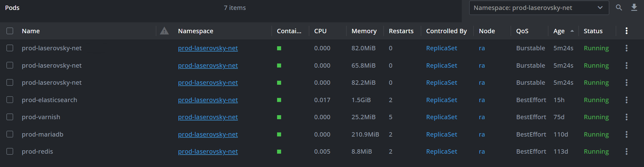Screen dimensions: 644x167
Task: Select the prod-elasticsearch pod checkbox
Action: 10,100
